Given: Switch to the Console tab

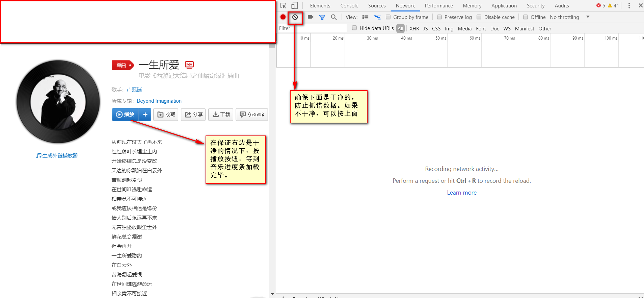Looking at the screenshot, I should click(349, 6).
